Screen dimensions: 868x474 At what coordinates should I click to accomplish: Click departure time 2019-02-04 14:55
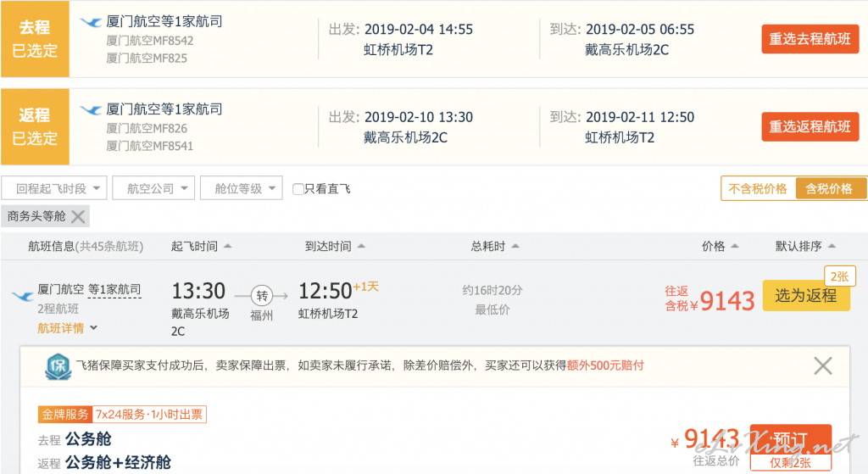pyautogui.click(x=419, y=30)
